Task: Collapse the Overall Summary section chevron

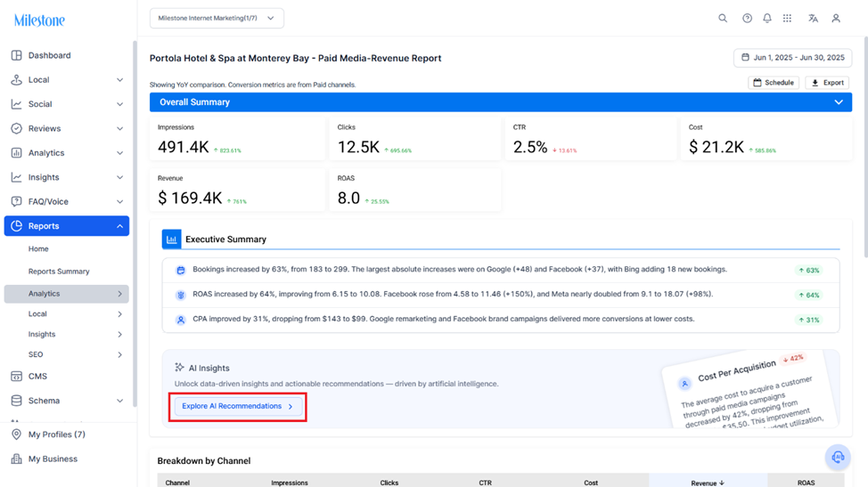Action: [839, 102]
